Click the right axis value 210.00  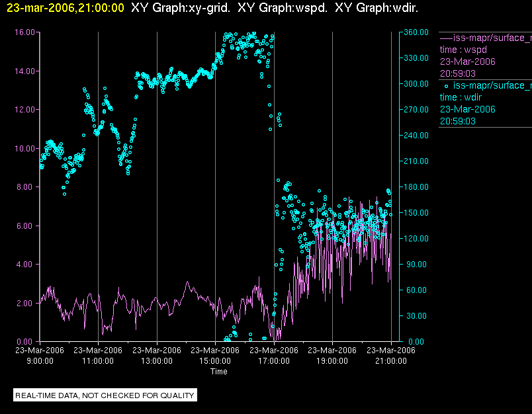(416, 161)
